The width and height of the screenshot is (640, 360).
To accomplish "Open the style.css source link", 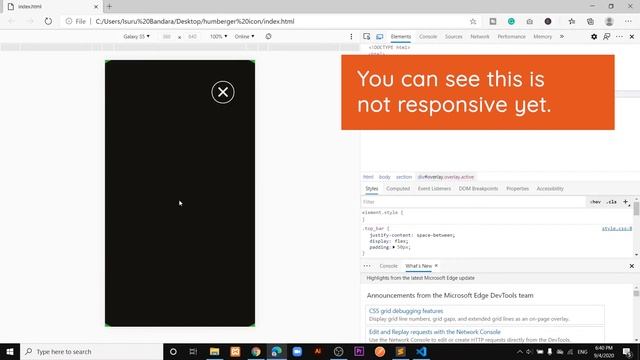I will 617,228.
